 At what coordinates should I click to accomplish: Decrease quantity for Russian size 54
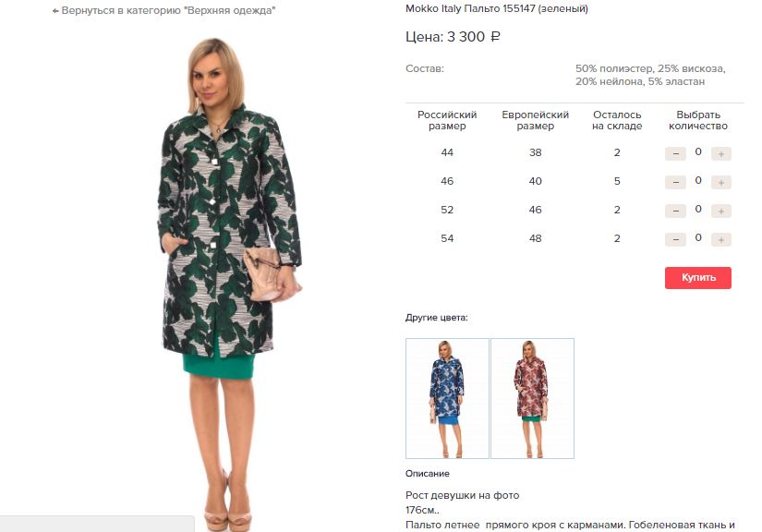[x=675, y=239]
